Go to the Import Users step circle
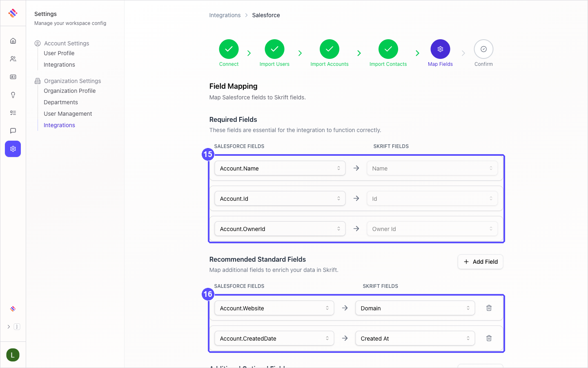588x368 pixels. tap(274, 49)
